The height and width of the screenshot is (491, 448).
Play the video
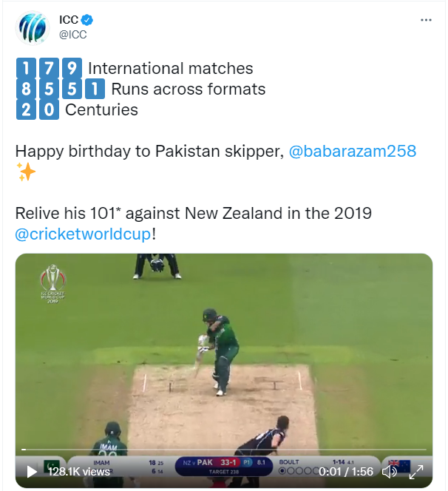pos(32,471)
